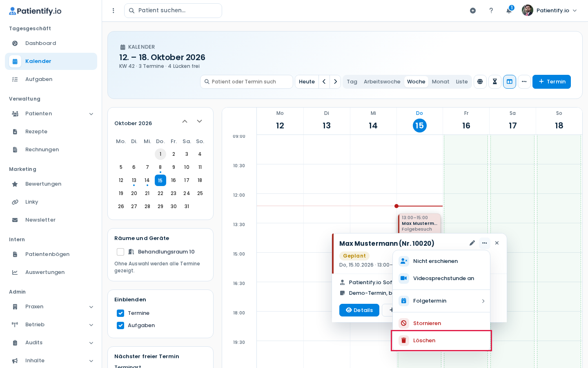Open Bewertungen in the sidebar
The width and height of the screenshot is (588, 368).
pyautogui.click(x=51, y=184)
